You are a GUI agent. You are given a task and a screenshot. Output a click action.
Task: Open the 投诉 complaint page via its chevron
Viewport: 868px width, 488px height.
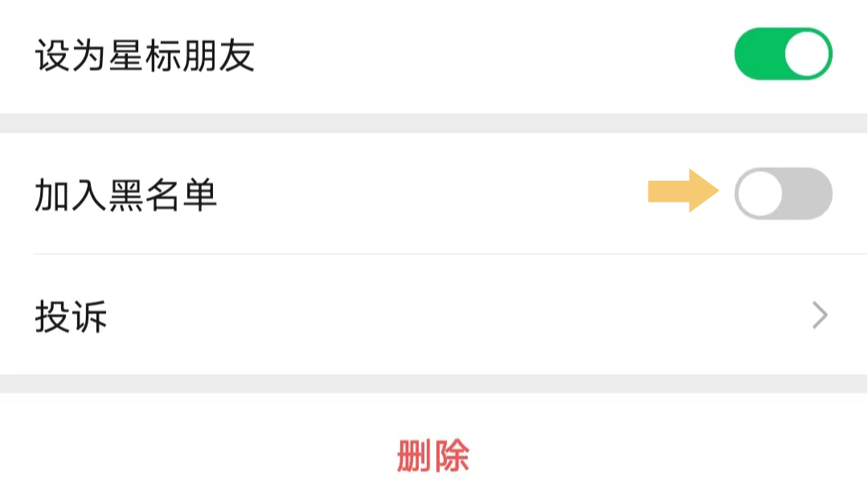pos(819,315)
